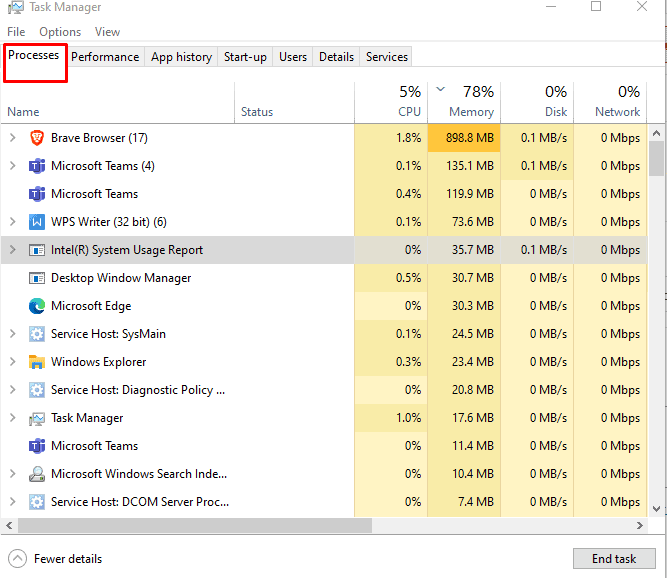667x578 pixels.
Task: Click the Task Manager title bar icon
Action: (x=15, y=7)
